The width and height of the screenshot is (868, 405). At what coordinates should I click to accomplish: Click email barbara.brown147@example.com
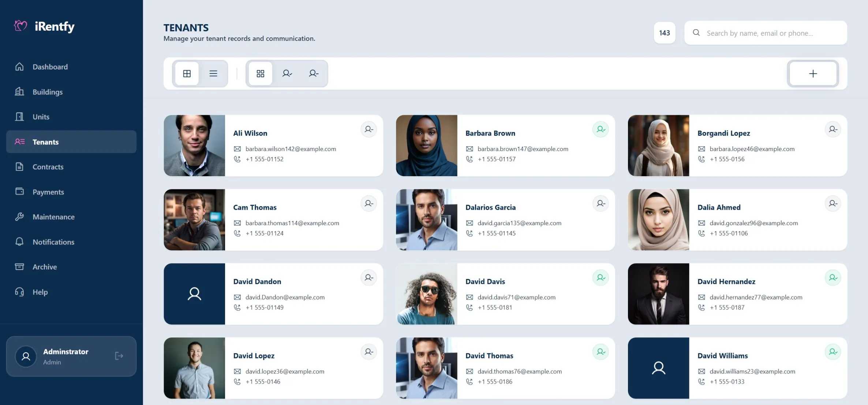523,149
